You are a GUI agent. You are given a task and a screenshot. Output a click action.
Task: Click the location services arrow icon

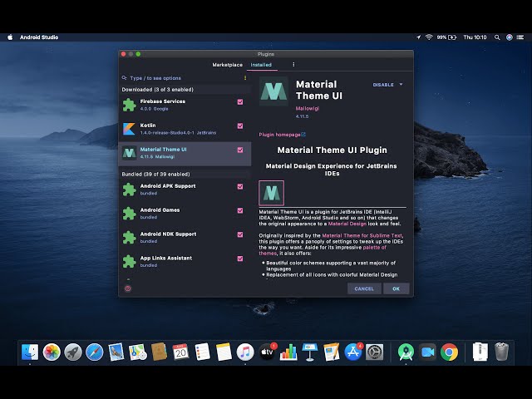(419, 37)
